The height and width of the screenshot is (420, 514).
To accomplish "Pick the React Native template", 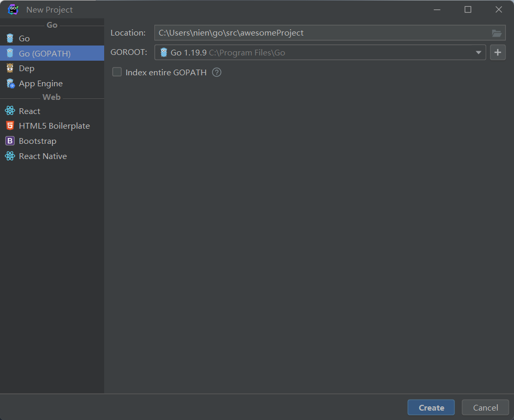I will [x=52, y=156].
